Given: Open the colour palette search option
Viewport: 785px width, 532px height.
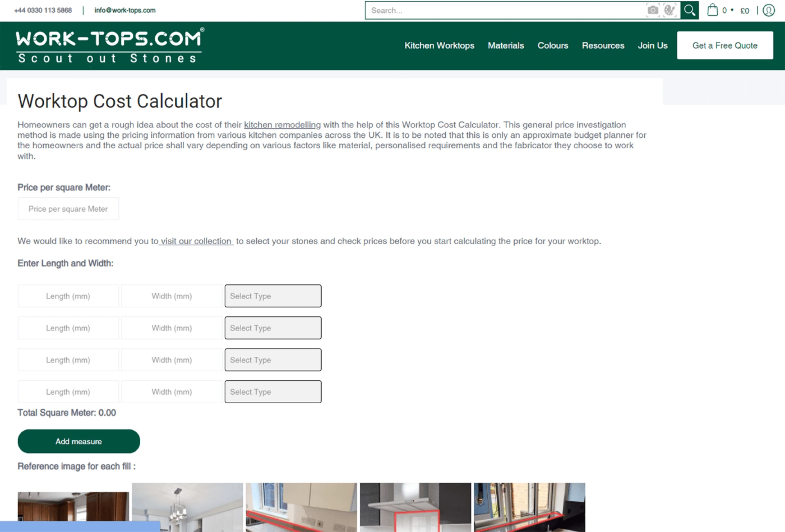Looking at the screenshot, I should pyautogui.click(x=669, y=10).
